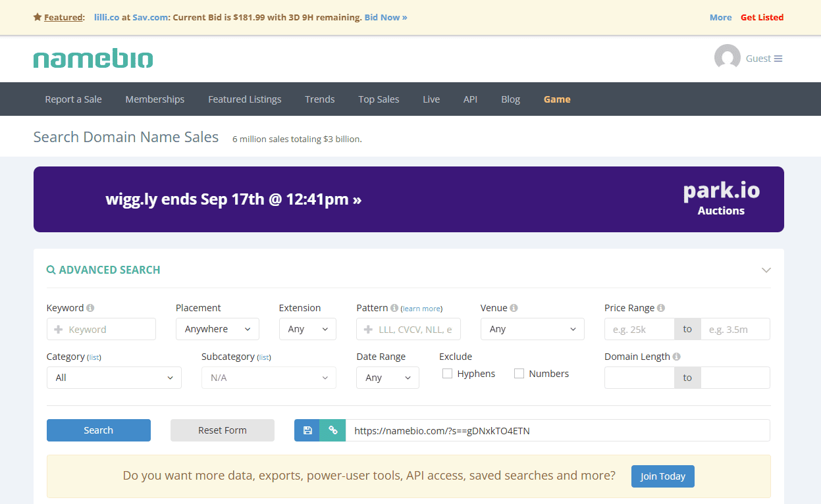Image resolution: width=821 pixels, height=504 pixels.
Task: Open Top Sales in navigation bar
Action: point(379,99)
